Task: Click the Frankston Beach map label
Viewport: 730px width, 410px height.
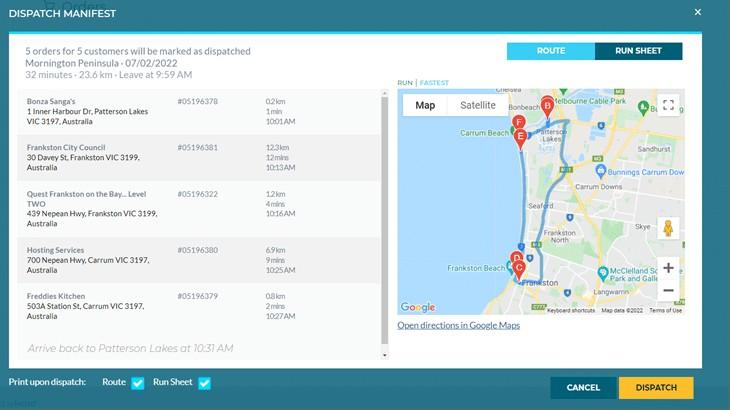Action: [x=476, y=268]
